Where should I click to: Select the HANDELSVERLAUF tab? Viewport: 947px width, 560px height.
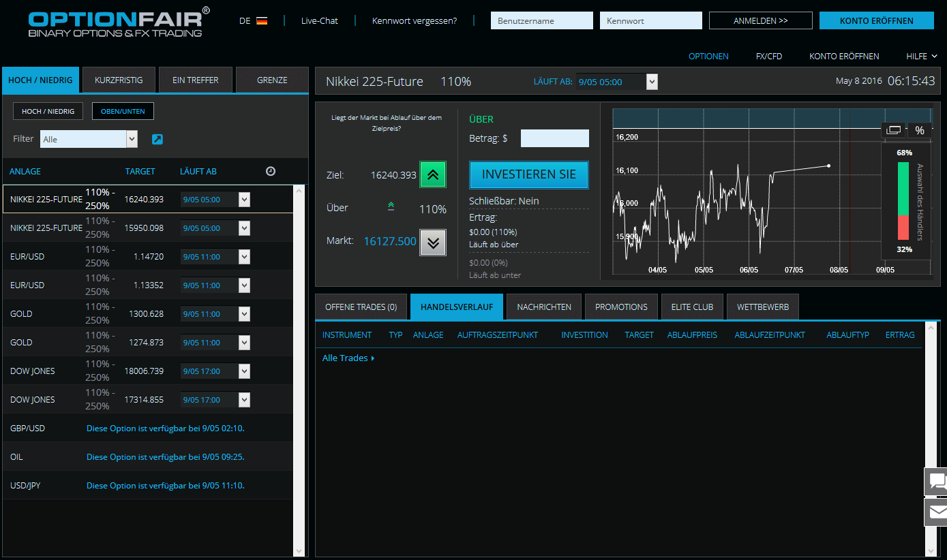(x=457, y=307)
